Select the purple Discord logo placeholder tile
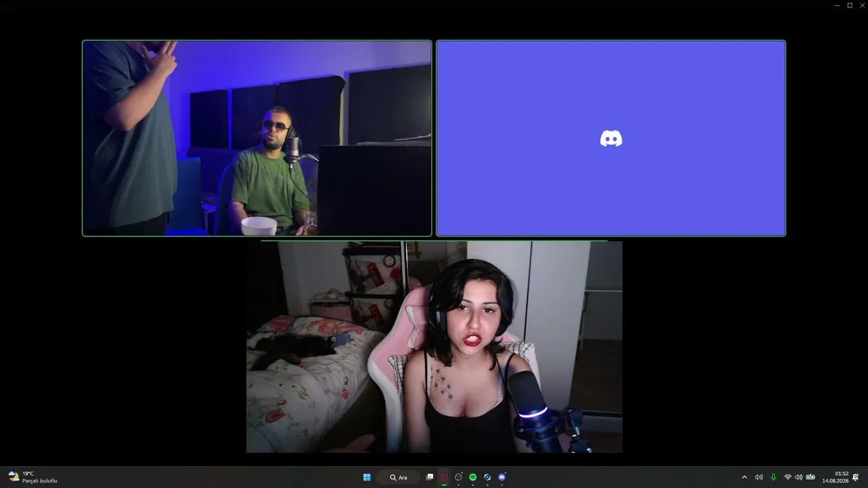This screenshot has width=868, height=488. click(611, 138)
